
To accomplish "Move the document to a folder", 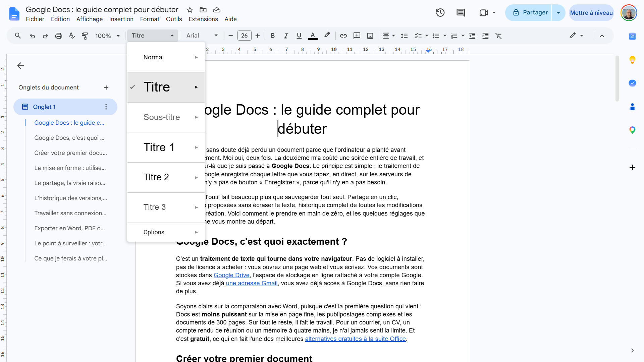I will [x=203, y=10].
